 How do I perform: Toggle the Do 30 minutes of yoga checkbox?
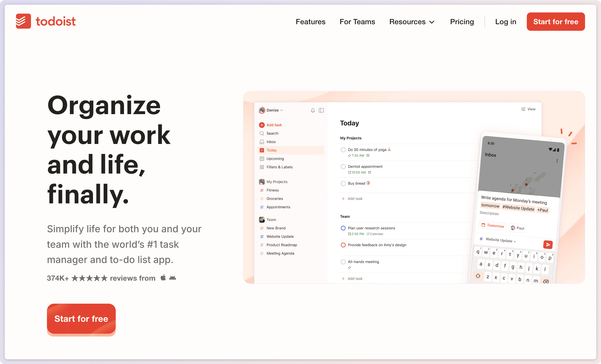point(343,149)
